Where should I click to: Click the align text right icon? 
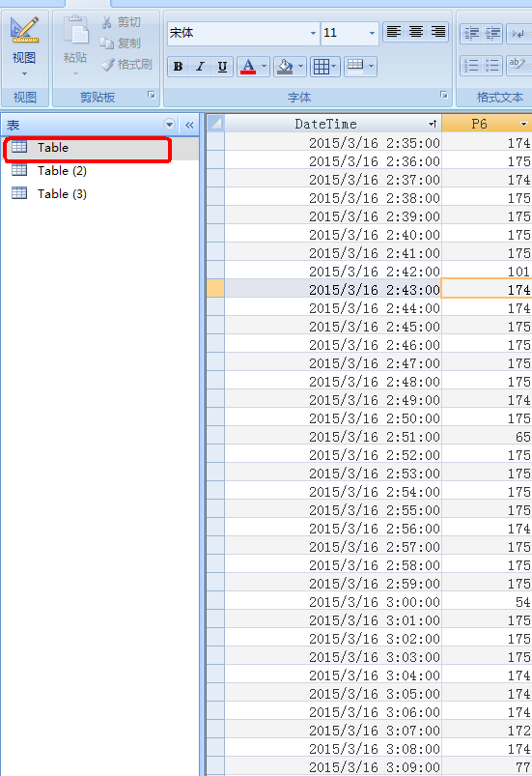pyautogui.click(x=437, y=32)
